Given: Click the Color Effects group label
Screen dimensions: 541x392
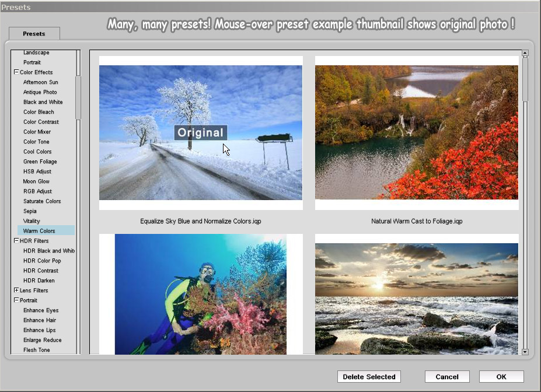Looking at the screenshot, I should click(36, 72).
